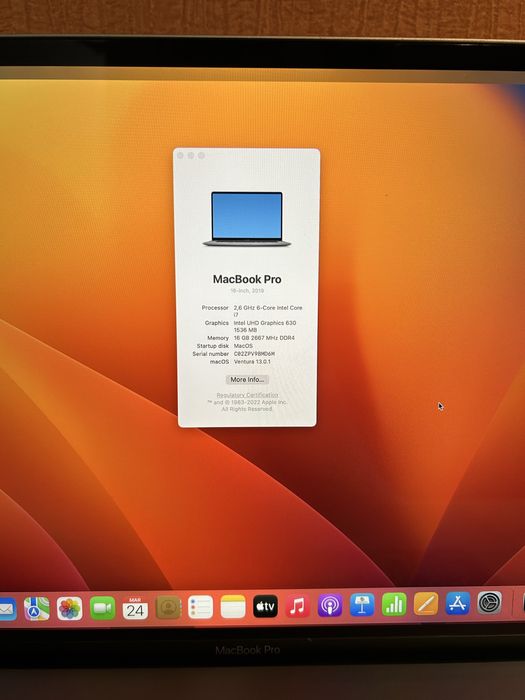
Task: Open System Settings from the Dock
Action: pos(490,602)
